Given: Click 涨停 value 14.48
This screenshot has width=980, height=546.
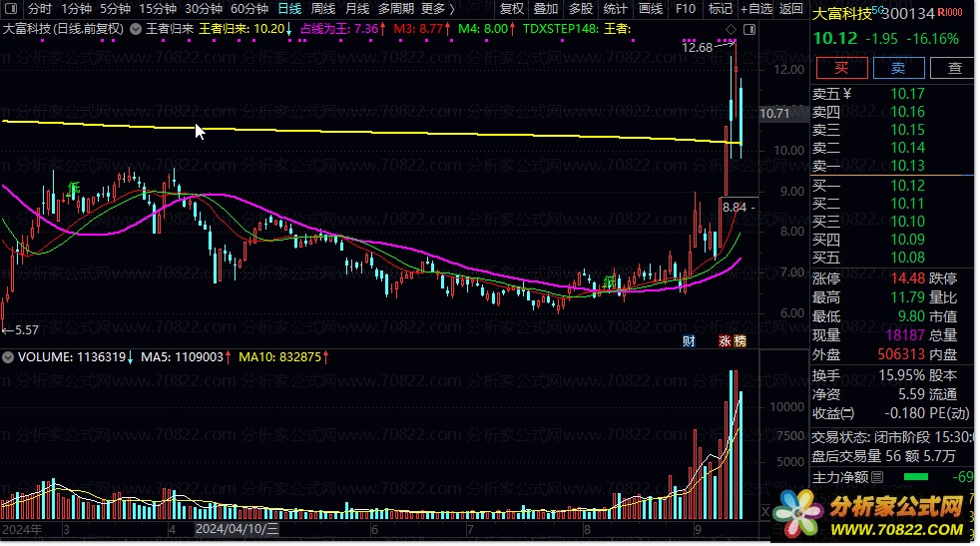Looking at the screenshot, I should [x=907, y=278].
